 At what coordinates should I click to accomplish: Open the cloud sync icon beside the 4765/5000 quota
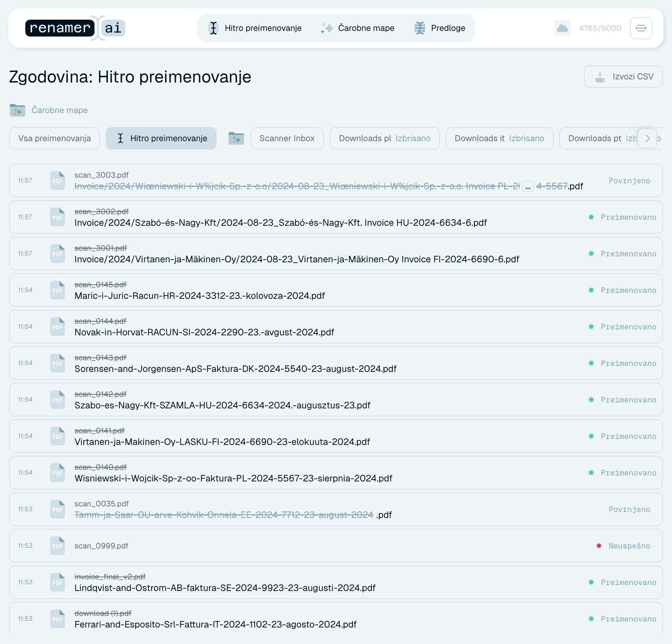click(x=562, y=28)
